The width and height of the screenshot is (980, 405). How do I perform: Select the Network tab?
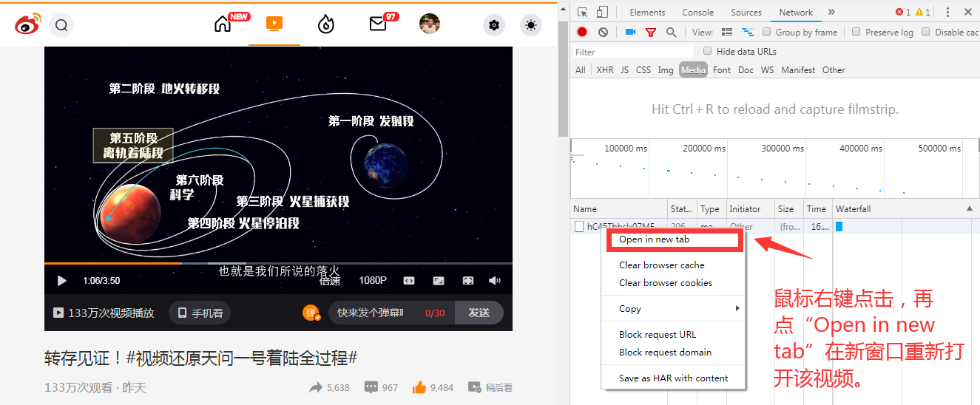coord(796,13)
